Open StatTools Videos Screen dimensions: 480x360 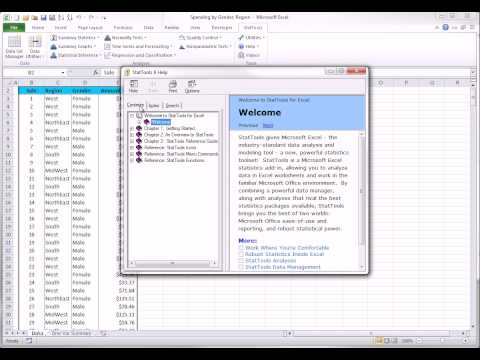pos(249,55)
